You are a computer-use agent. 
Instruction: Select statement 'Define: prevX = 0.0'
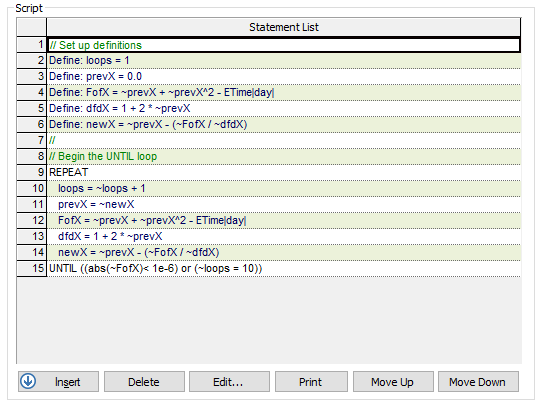tap(284, 76)
